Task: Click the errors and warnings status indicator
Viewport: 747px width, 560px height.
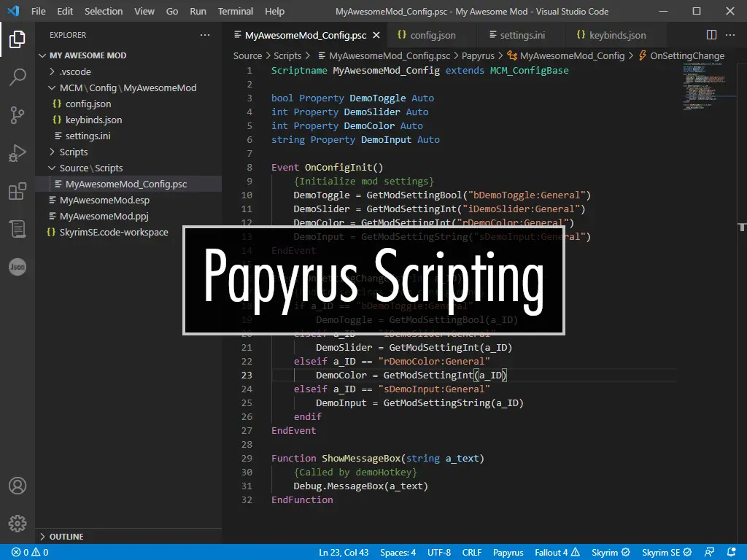Action: click(30, 552)
